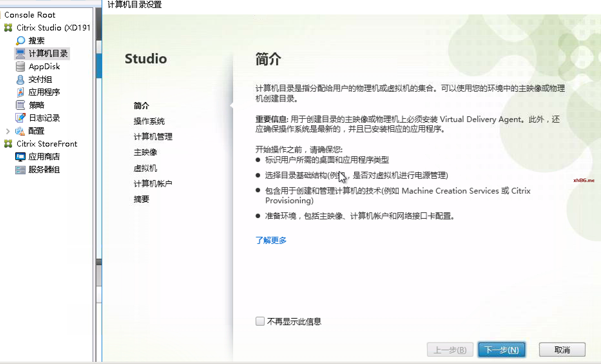The width and height of the screenshot is (601, 364).
Task: Click the Delivery Groups user icon
Action: coord(20,79)
